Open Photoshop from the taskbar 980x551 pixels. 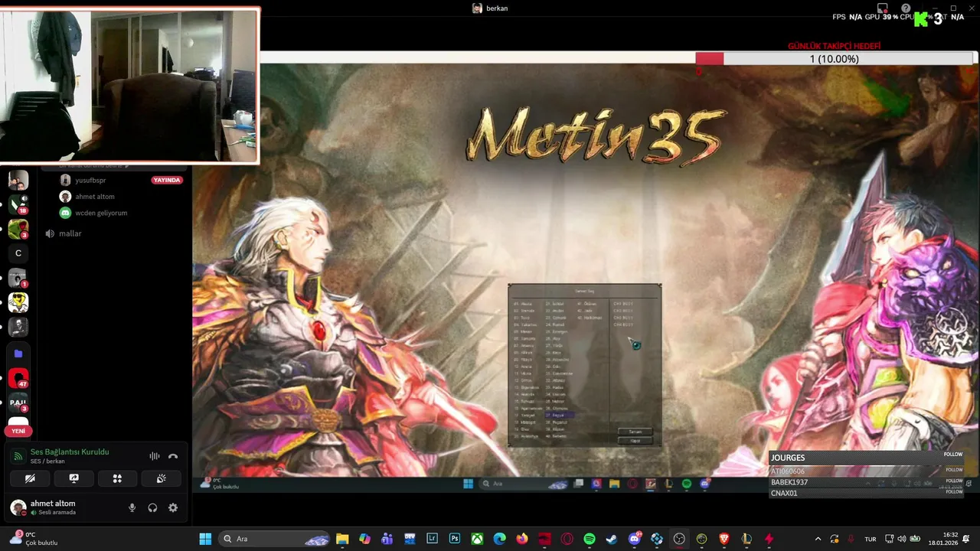click(x=455, y=539)
